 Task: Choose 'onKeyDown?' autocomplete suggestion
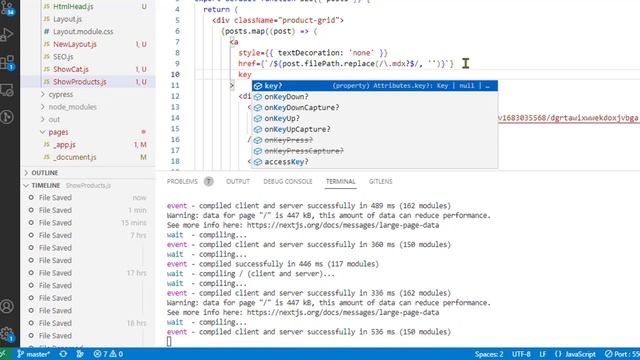(x=375, y=97)
